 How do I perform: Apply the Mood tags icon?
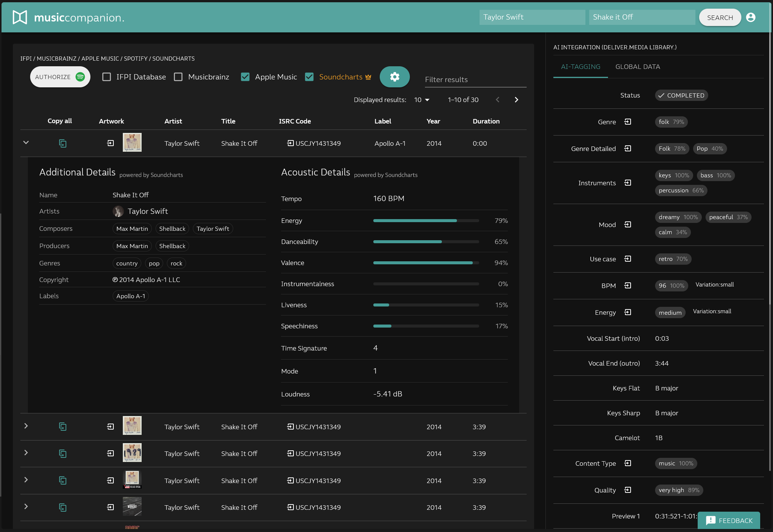[x=628, y=224]
